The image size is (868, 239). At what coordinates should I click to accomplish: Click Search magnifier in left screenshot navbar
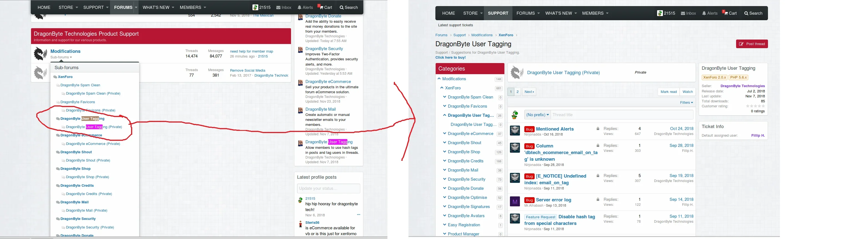pyautogui.click(x=349, y=7)
